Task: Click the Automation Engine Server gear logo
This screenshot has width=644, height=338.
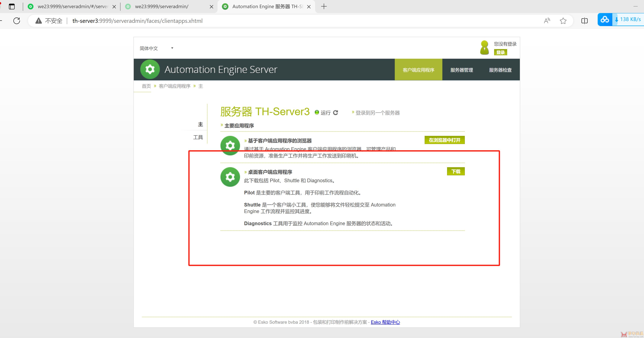Action: click(150, 69)
